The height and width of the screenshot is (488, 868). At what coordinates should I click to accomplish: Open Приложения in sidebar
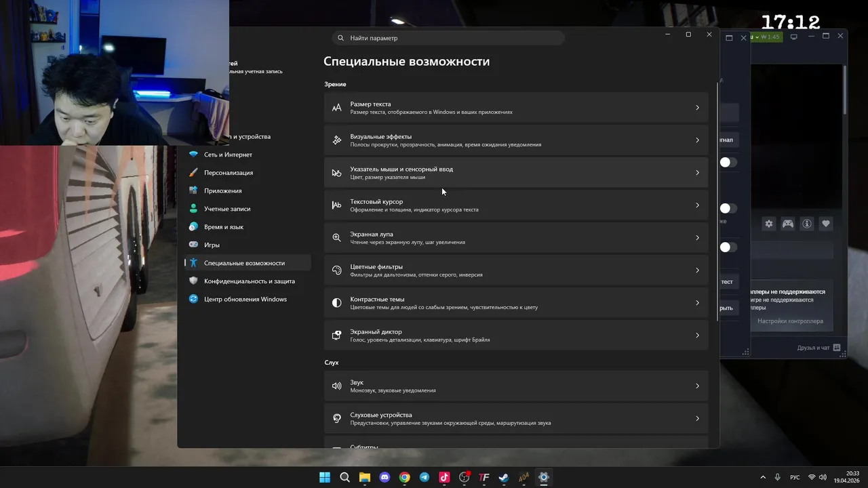pos(248,191)
